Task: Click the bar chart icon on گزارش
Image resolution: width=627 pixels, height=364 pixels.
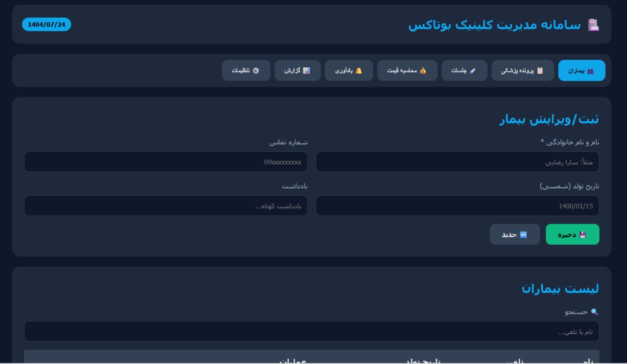Action: tap(306, 70)
